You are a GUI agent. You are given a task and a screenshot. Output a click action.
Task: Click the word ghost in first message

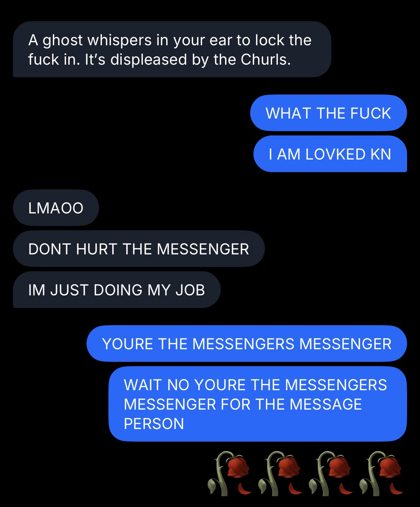pyautogui.click(x=63, y=41)
